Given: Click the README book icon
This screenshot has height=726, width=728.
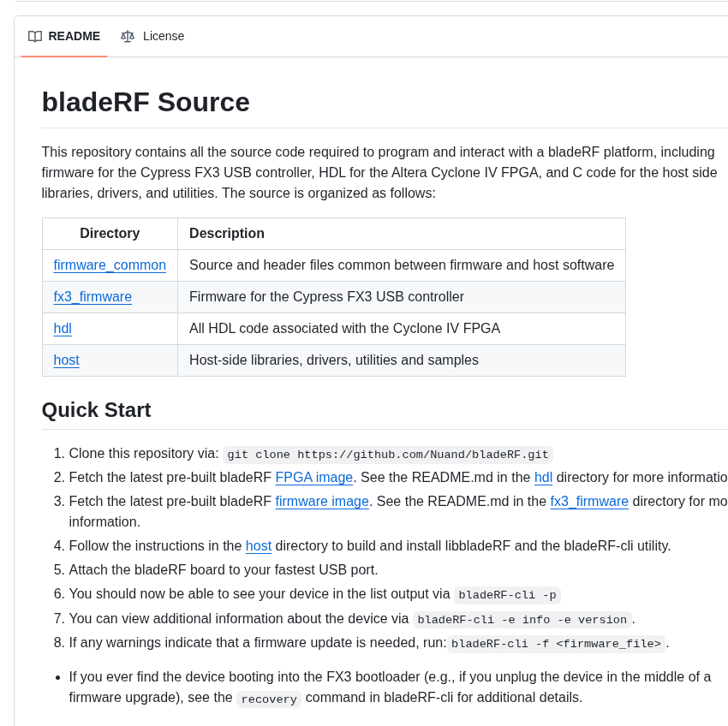Looking at the screenshot, I should [35, 36].
